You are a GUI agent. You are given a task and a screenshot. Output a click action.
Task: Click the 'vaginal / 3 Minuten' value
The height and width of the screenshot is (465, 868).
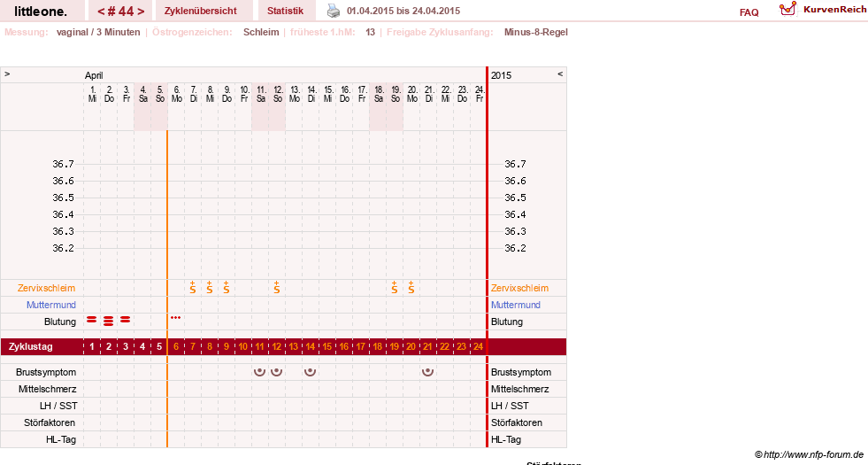pos(98,32)
